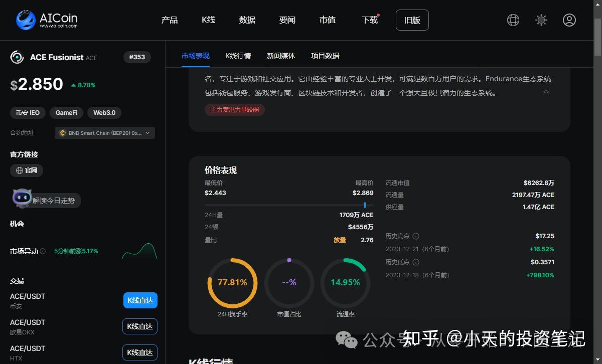Screen dimensions: 602x364
Task: Click the price range slider marker
Action: [x=366, y=205]
